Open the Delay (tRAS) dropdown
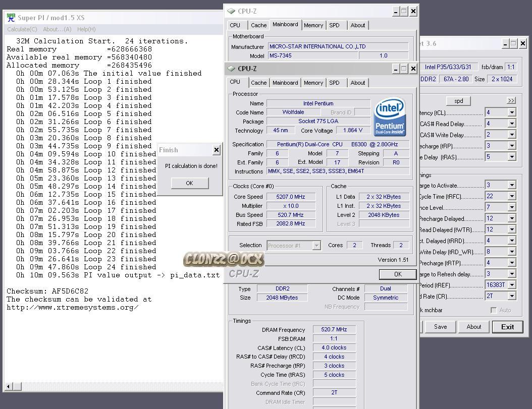532x409 pixels. (512, 157)
